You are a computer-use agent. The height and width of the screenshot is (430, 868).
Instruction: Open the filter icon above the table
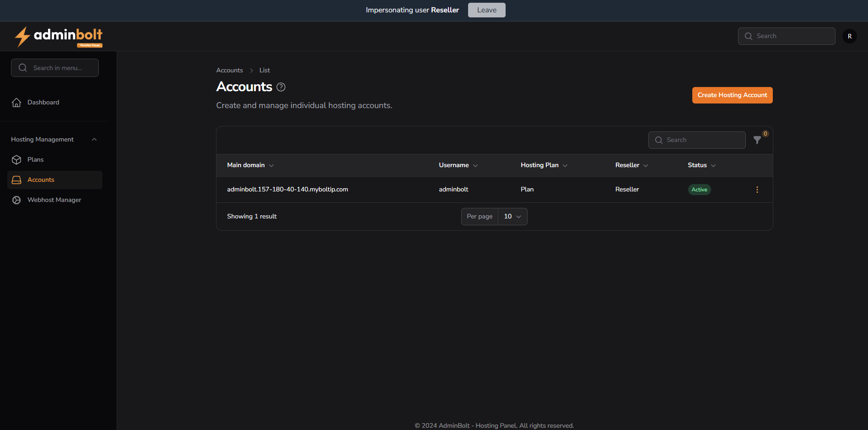coord(757,140)
